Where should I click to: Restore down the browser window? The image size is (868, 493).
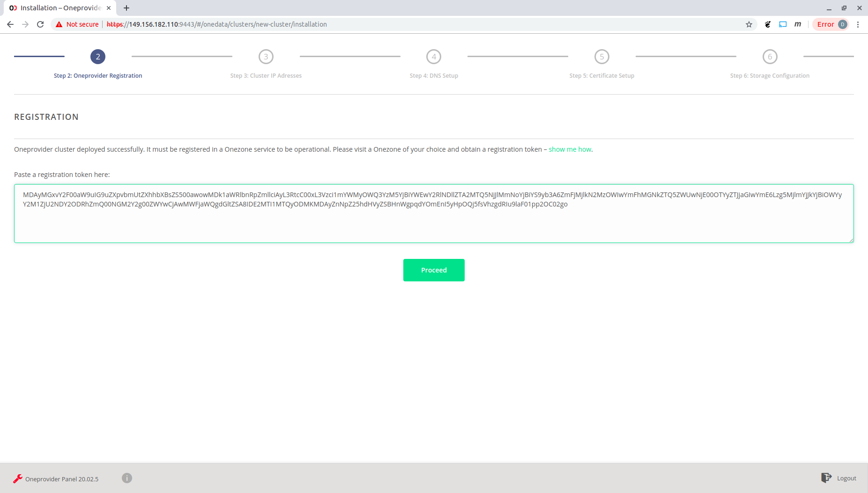tap(844, 8)
